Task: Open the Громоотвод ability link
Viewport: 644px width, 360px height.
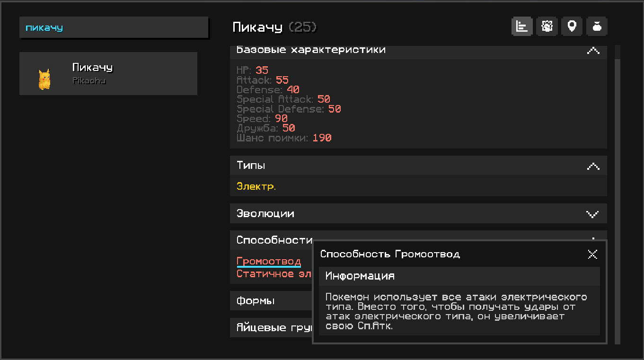Action: tap(269, 262)
